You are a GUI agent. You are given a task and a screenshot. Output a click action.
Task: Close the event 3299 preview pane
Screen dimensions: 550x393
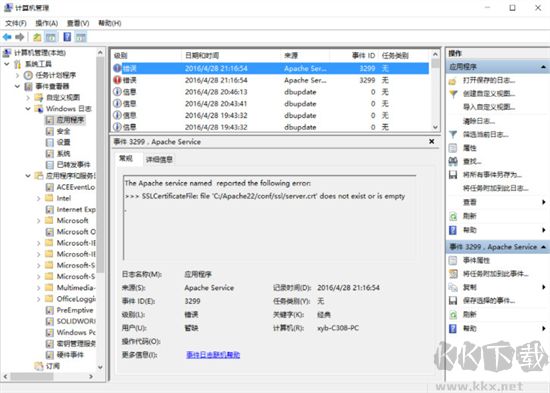pyautogui.click(x=432, y=141)
